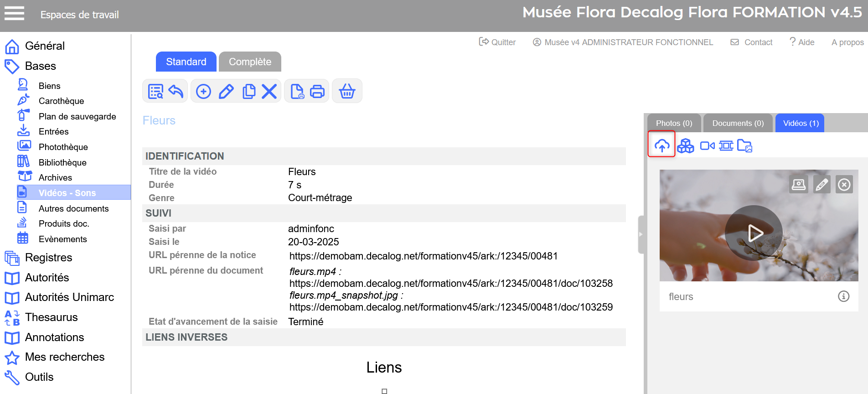Image resolution: width=868 pixels, height=394 pixels.
Task: Open the permanent notice URL link
Action: click(x=423, y=256)
